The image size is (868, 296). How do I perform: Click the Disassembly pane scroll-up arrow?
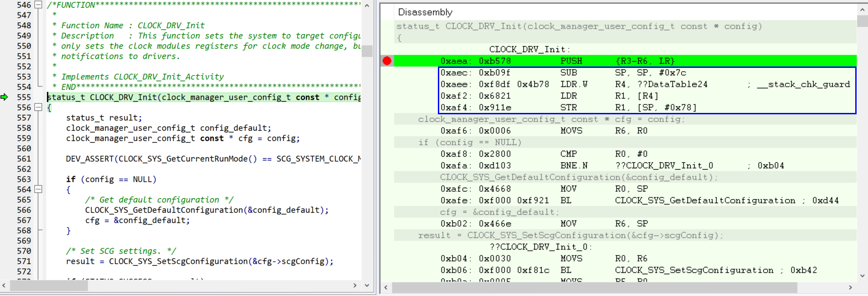click(862, 10)
